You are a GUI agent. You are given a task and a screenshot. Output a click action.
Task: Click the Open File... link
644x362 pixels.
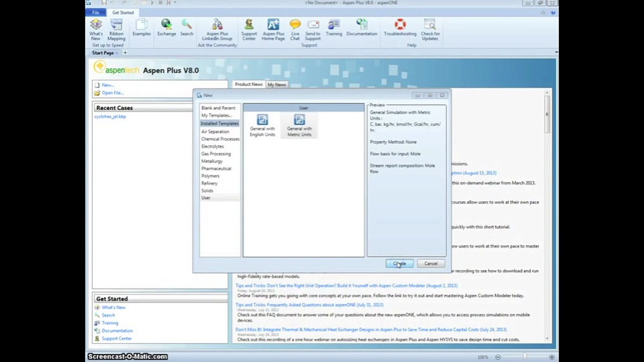pos(112,93)
